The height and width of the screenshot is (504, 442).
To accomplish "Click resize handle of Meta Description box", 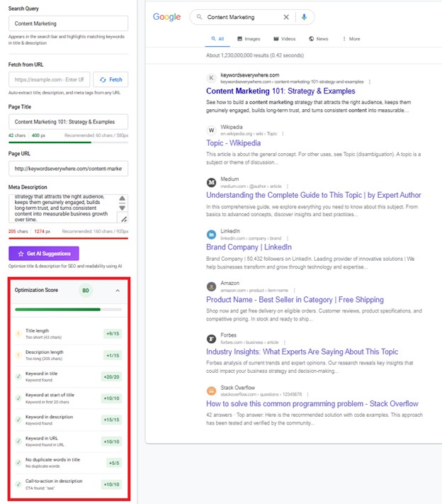I will pos(124,219).
